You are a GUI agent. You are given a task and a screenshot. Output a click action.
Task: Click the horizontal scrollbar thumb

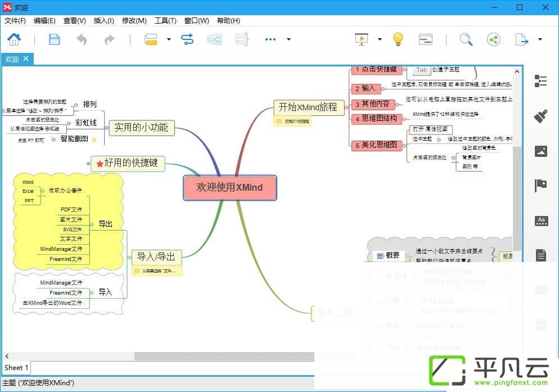[224, 357]
